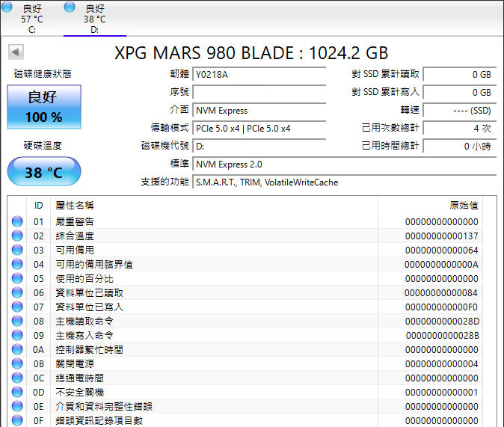Click raw value 0000000000028B
Viewport: 504px width, 427px height.
point(442,336)
